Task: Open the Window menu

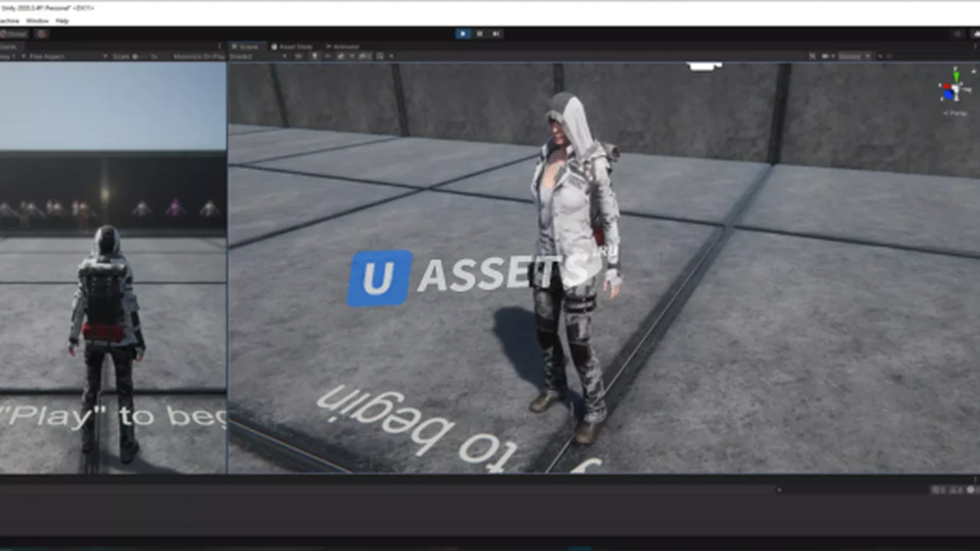Action: coord(38,21)
